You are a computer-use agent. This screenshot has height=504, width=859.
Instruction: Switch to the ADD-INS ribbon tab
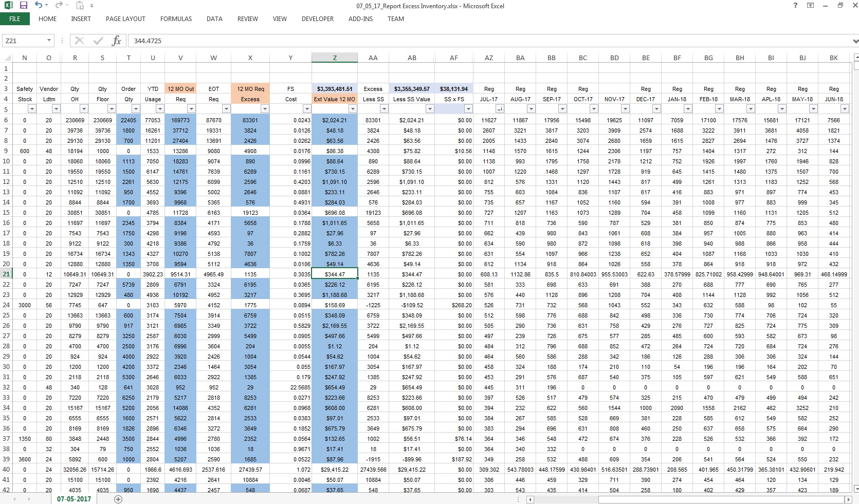tap(361, 19)
